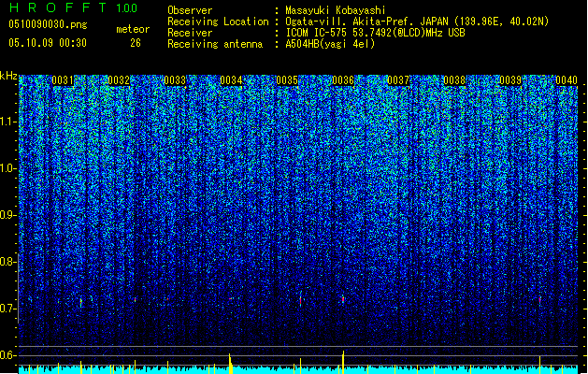Click the timestamp 05.10.09 00:30
The width and height of the screenshot is (588, 374).
(48, 43)
